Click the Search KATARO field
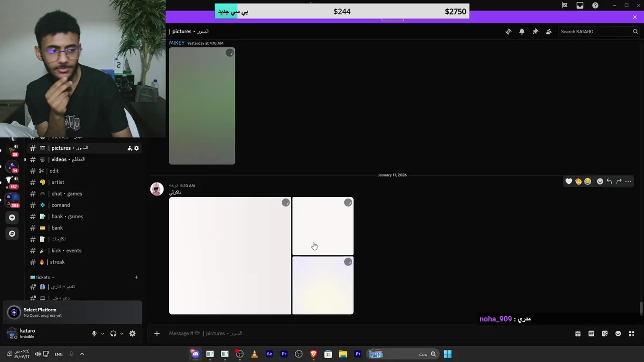The image size is (644, 362). tap(599, 31)
